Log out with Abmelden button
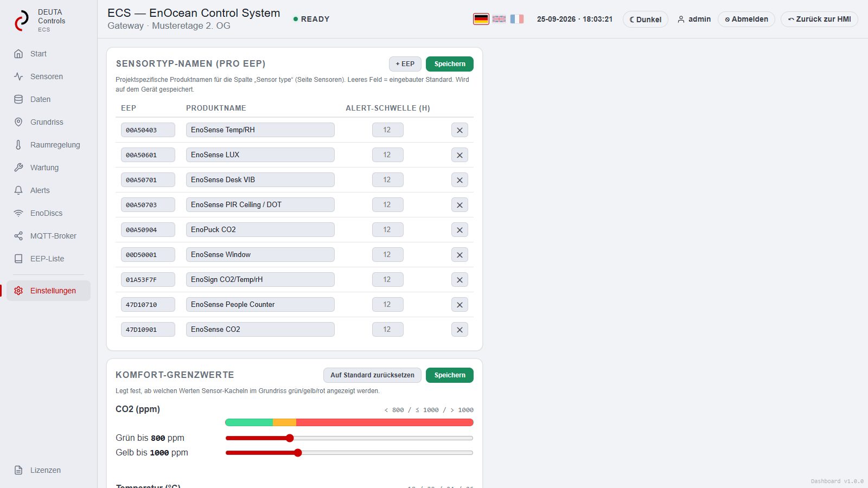This screenshot has height=488, width=868. point(746,19)
